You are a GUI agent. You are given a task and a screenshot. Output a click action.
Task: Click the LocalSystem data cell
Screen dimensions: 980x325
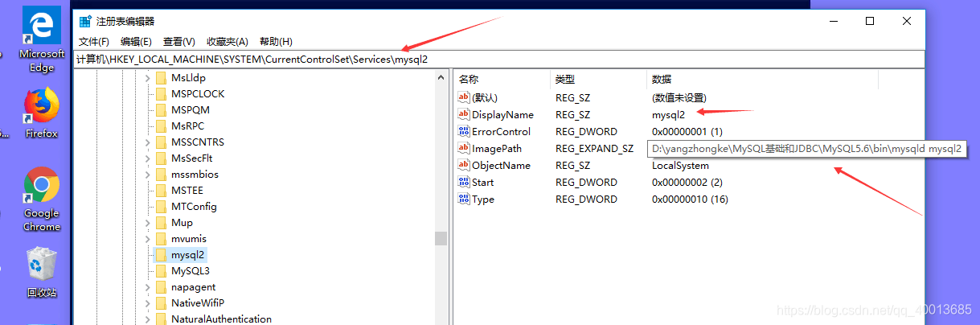pos(680,165)
